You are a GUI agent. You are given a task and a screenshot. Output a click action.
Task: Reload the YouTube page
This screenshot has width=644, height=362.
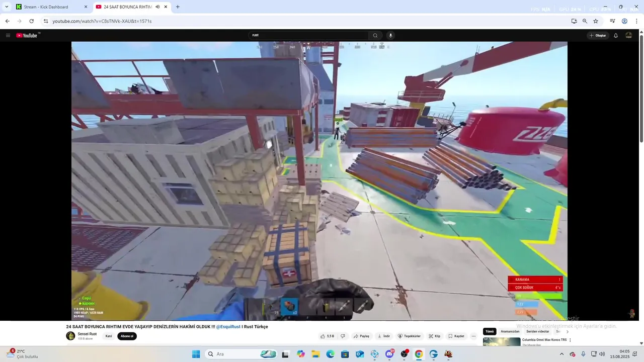point(31,21)
